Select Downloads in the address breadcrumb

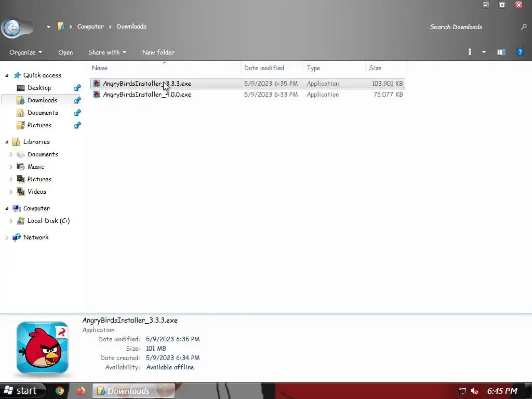pos(131,26)
